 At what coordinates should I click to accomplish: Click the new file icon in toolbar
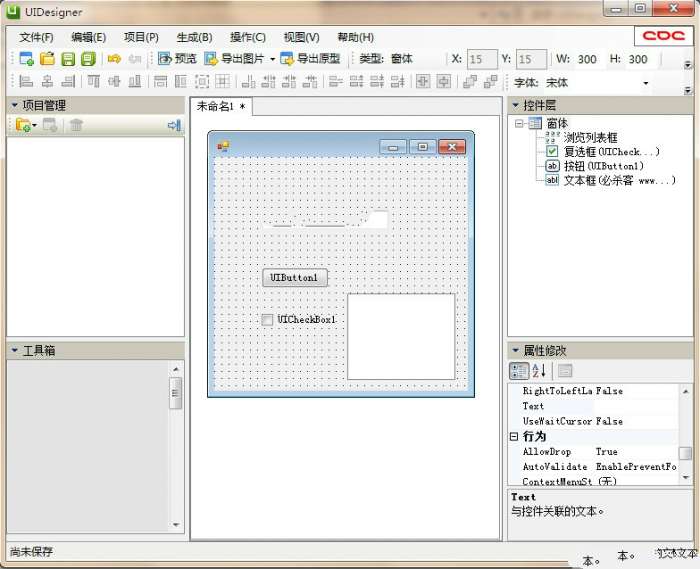[x=26, y=59]
